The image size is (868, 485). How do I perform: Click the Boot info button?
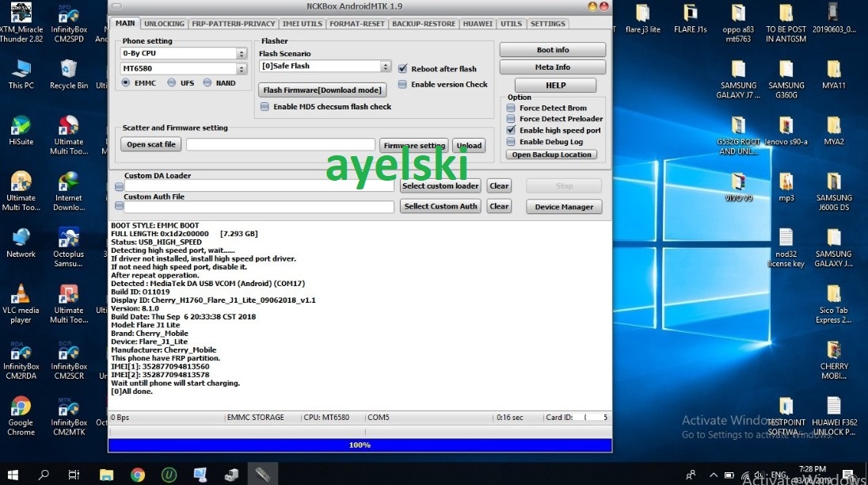pyautogui.click(x=553, y=50)
